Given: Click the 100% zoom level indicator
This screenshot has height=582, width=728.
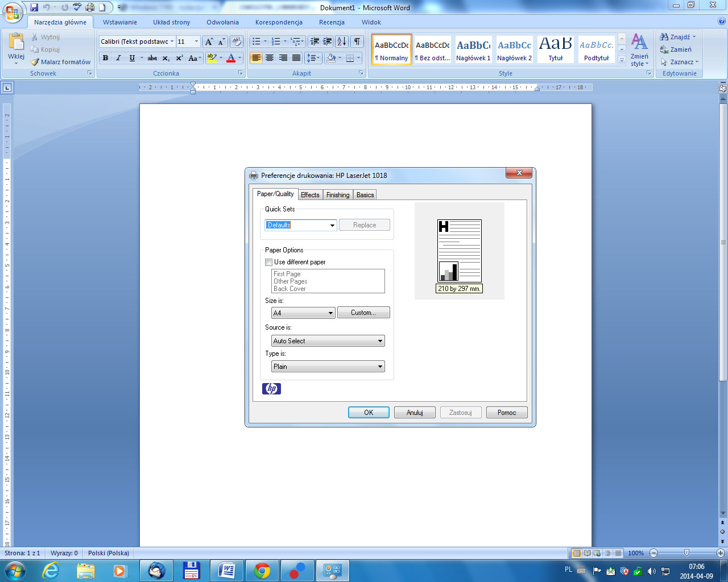Looking at the screenshot, I should [x=636, y=553].
